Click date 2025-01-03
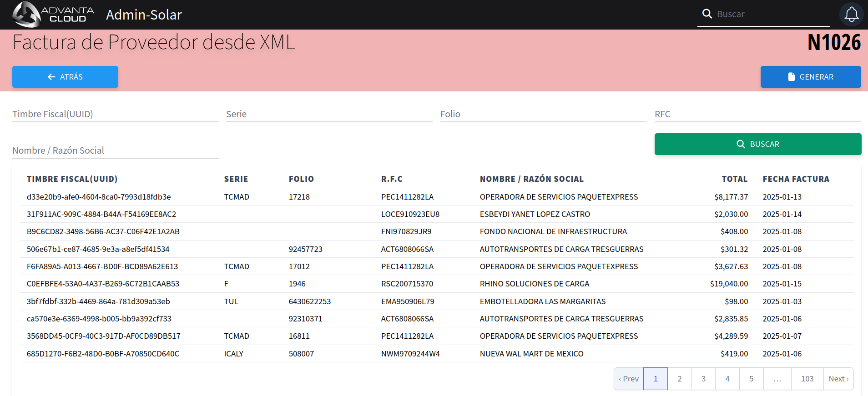The image size is (868, 396). point(782,301)
